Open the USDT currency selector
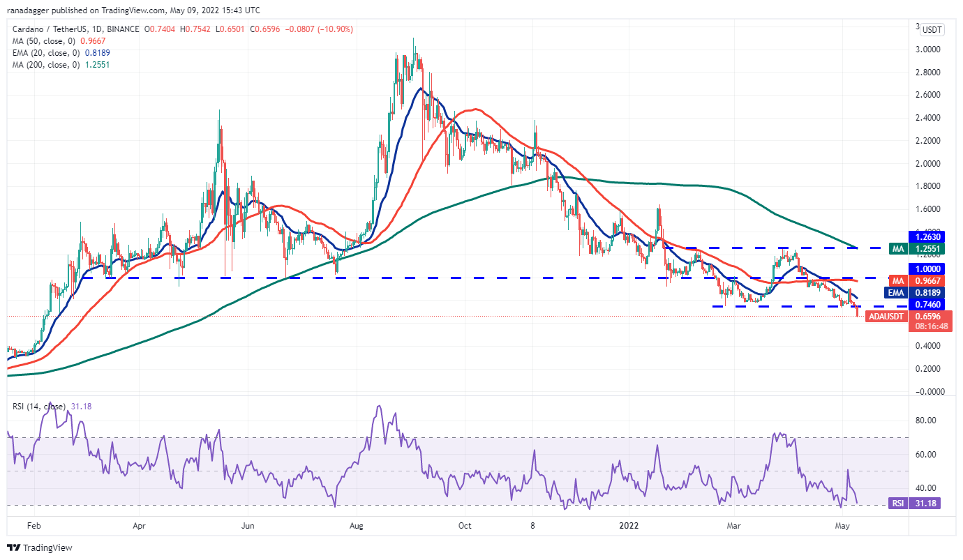 (x=931, y=30)
